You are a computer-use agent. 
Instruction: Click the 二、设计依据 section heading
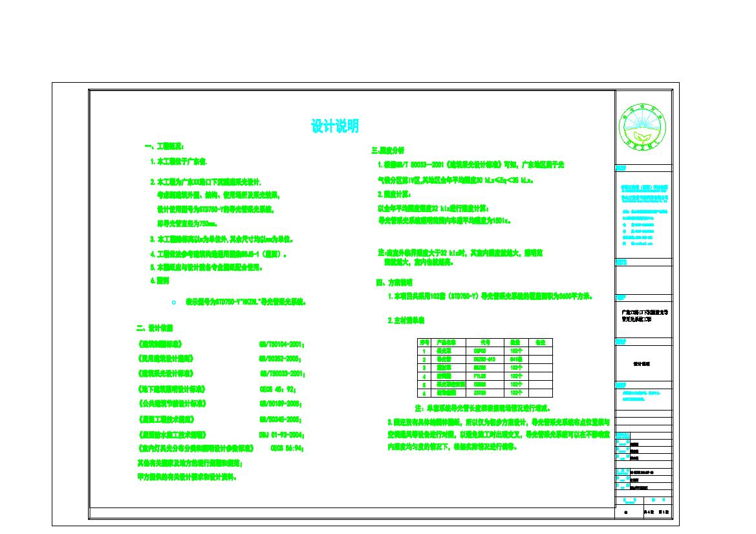coord(155,328)
